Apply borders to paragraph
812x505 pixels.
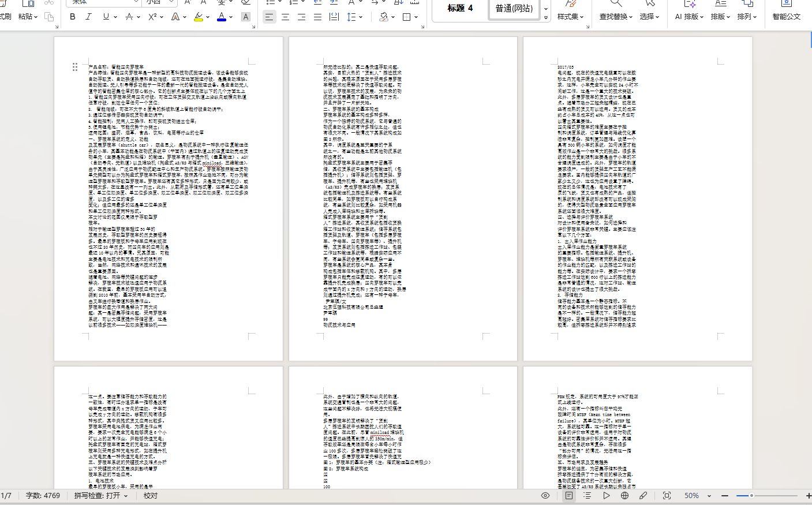pos(406,17)
